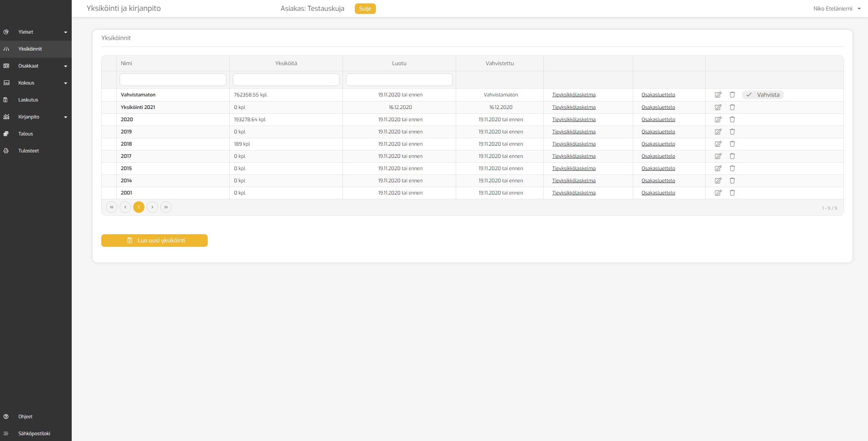Open Niko Eteläniemi user dropdown
868x441 pixels.
[837, 9]
